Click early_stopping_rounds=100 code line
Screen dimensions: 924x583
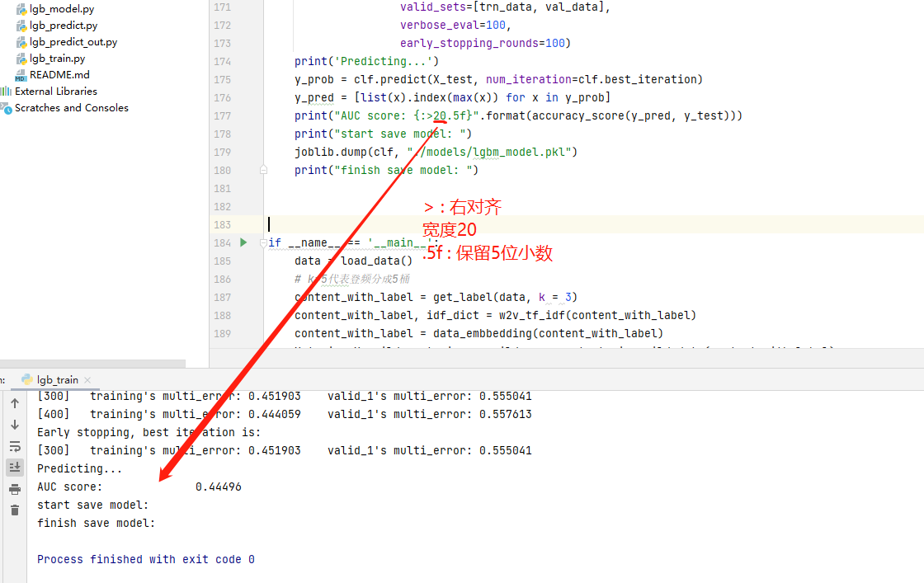[486, 43]
